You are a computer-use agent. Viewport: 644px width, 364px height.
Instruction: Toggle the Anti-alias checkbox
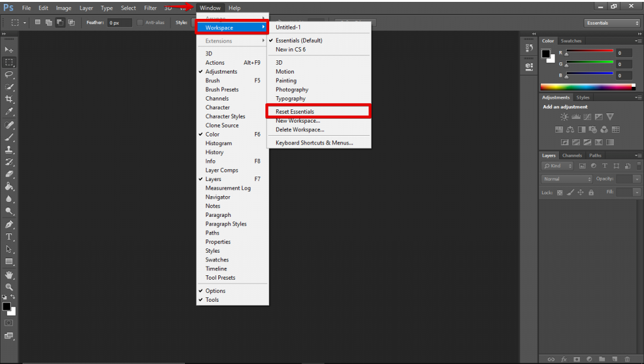click(140, 23)
